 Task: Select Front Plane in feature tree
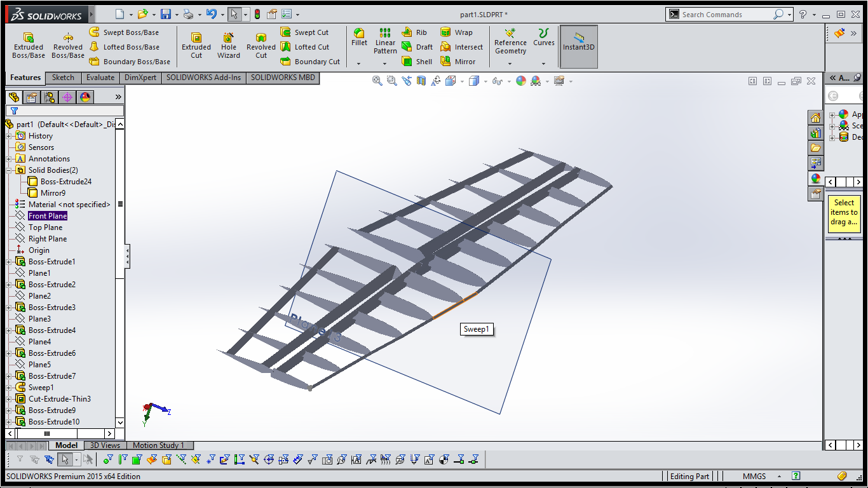48,216
